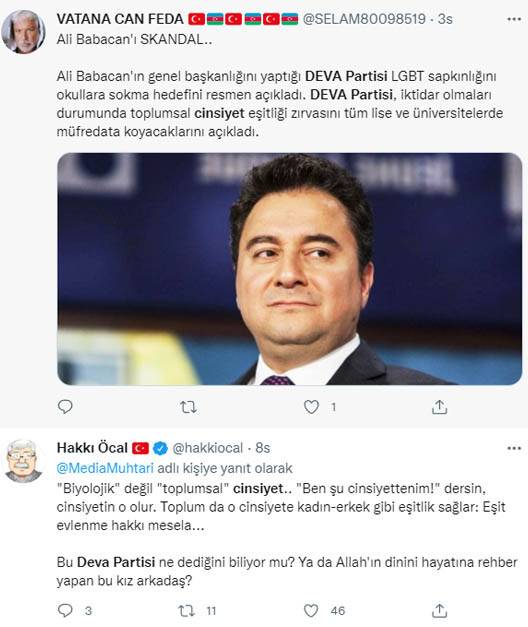Viewport: 528px width, 627px height.
Task: Open the @SELAM80098519 handle
Action: (364, 19)
